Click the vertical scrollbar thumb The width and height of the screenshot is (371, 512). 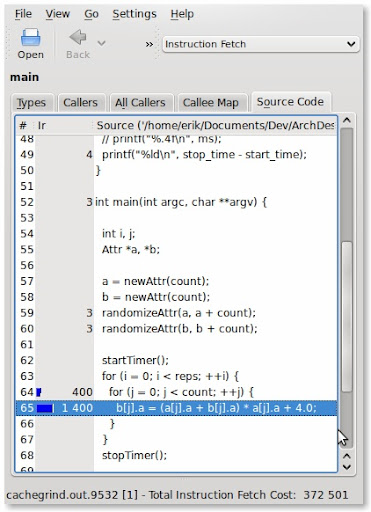(347, 316)
